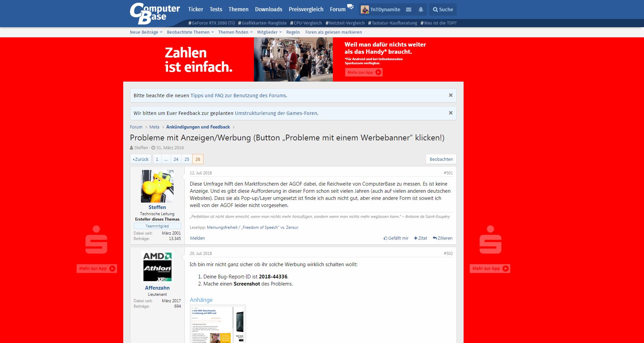Open the Preisvergleich menu

coord(306,9)
